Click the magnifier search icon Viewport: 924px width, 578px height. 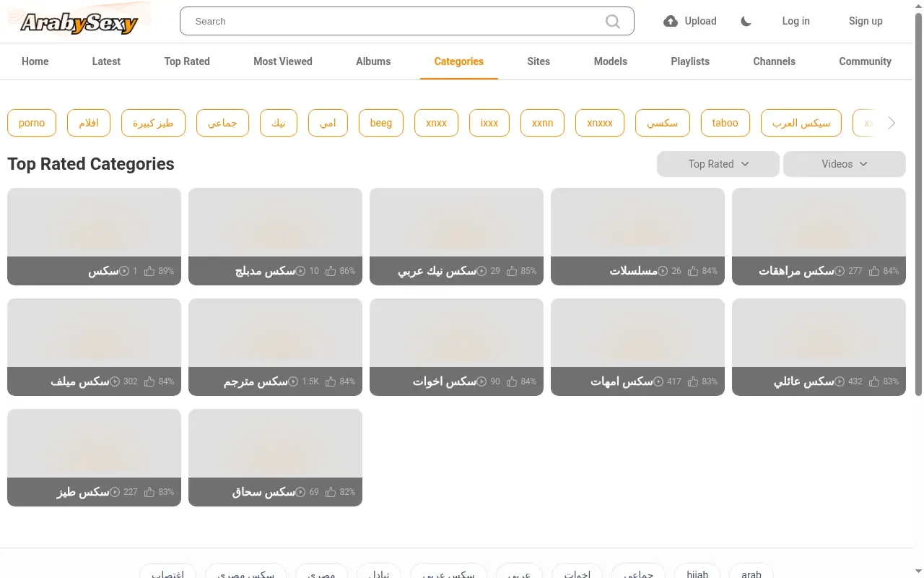click(613, 22)
